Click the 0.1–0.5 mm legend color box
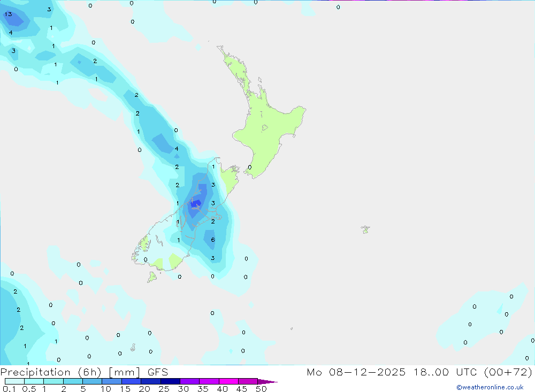The width and height of the screenshot is (535, 392). click(14, 381)
